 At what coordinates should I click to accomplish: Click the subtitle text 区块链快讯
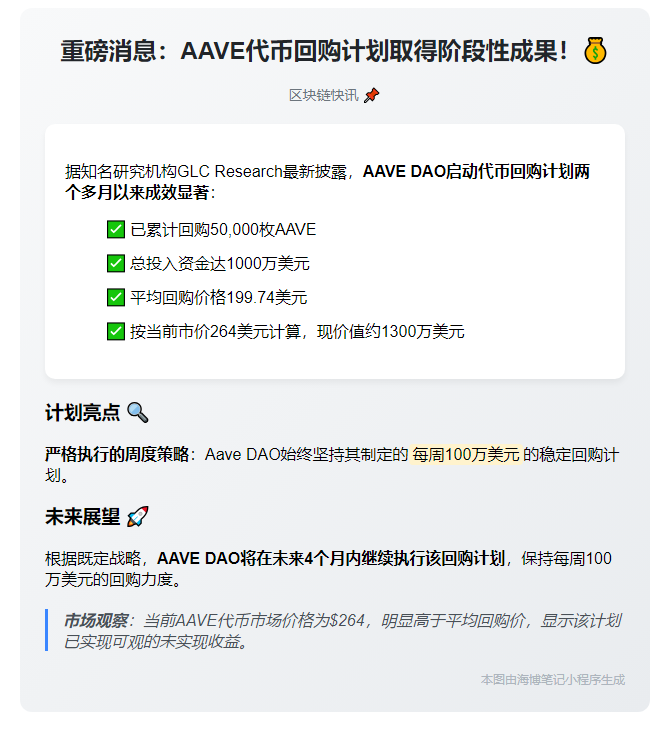(x=324, y=95)
